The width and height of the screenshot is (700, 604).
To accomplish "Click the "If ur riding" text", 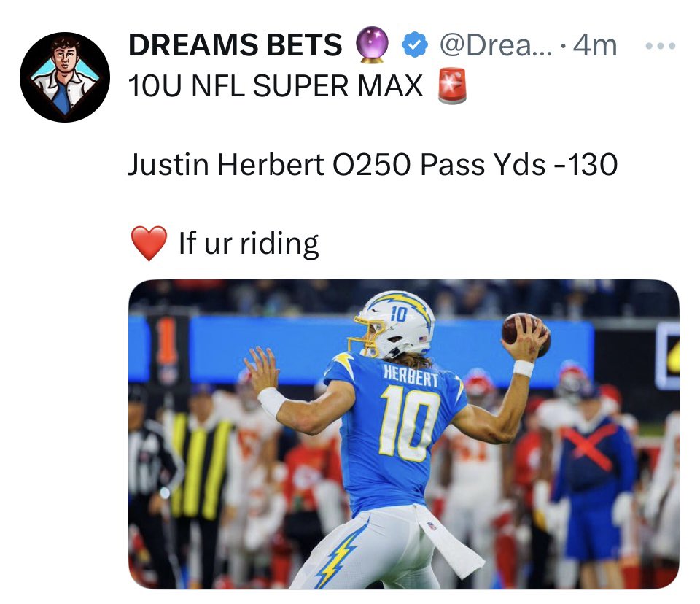I will click(x=249, y=244).
